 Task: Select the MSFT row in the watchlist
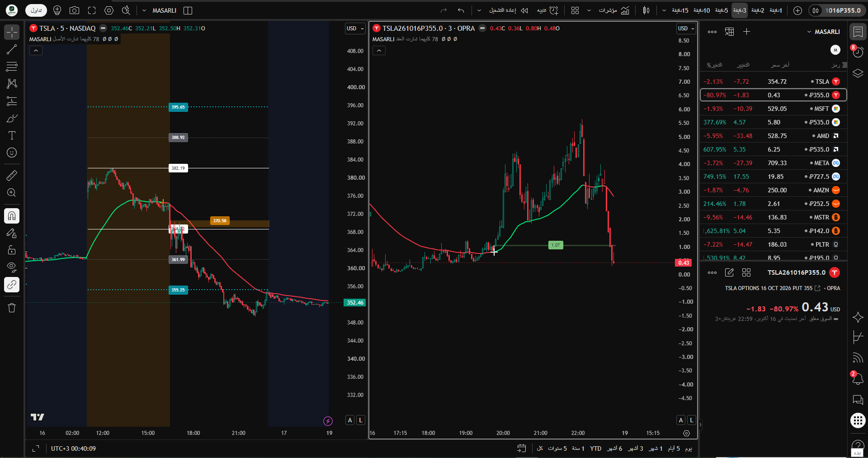[773, 109]
